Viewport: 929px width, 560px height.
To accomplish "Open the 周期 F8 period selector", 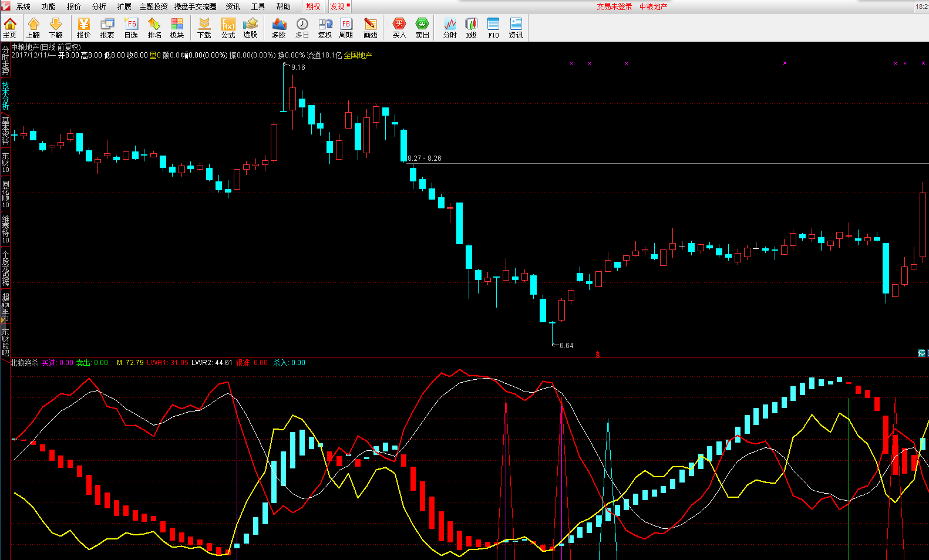I will (346, 27).
